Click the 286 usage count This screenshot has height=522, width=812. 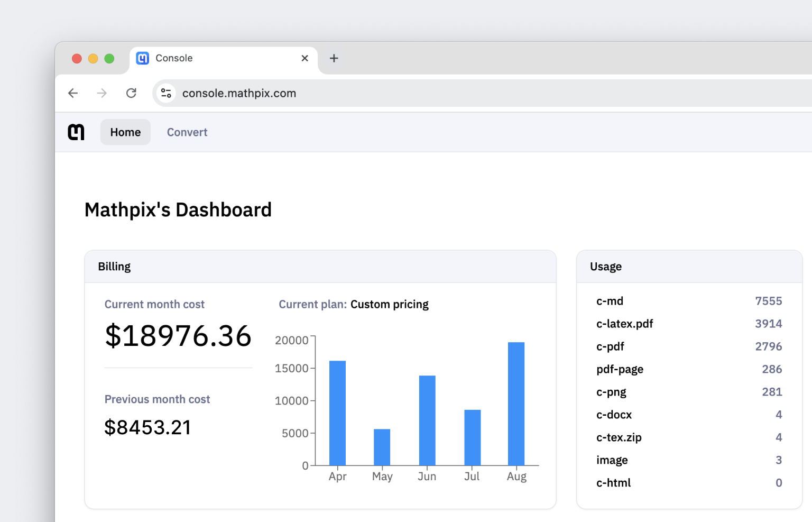tap(772, 369)
